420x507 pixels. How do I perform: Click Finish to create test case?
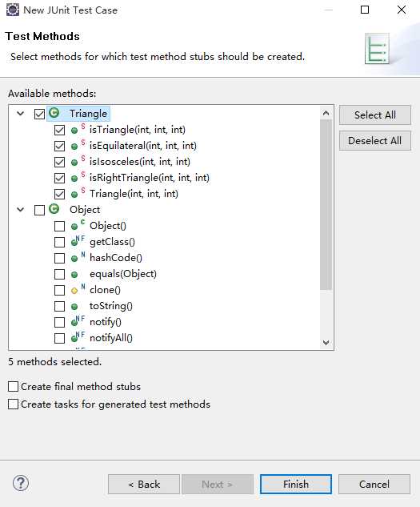click(x=296, y=484)
